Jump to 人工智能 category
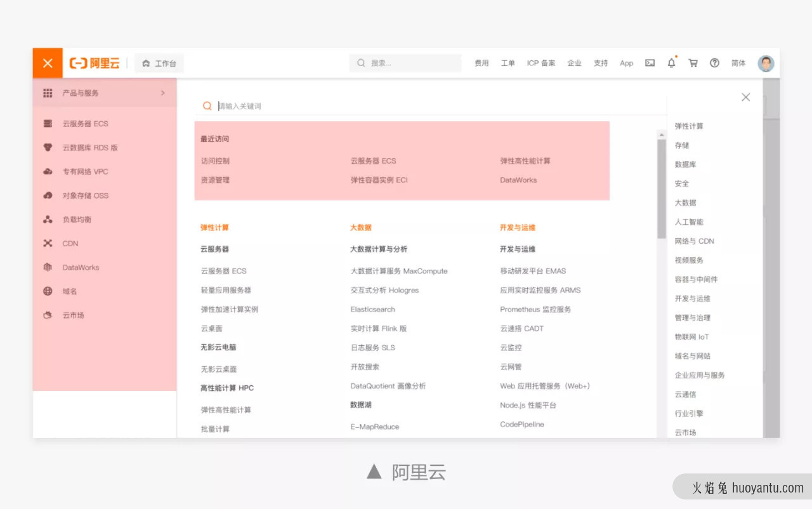812x509 pixels. tap(689, 222)
